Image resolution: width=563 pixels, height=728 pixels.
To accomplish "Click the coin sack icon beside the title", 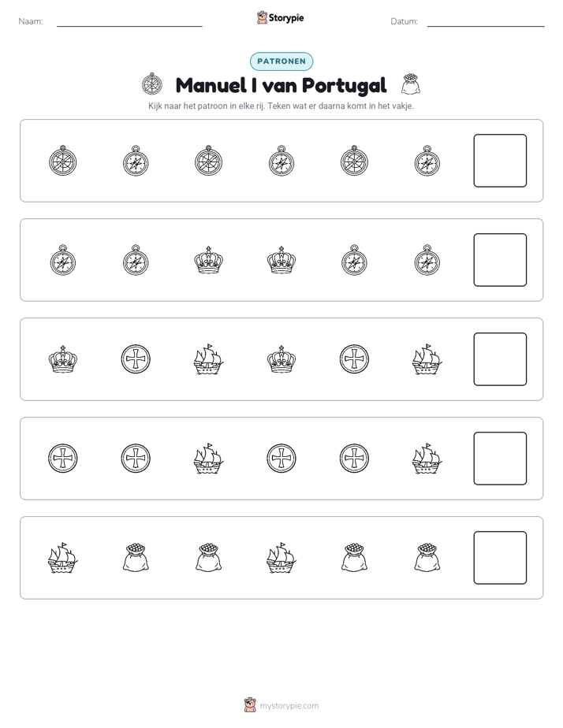I will point(411,84).
